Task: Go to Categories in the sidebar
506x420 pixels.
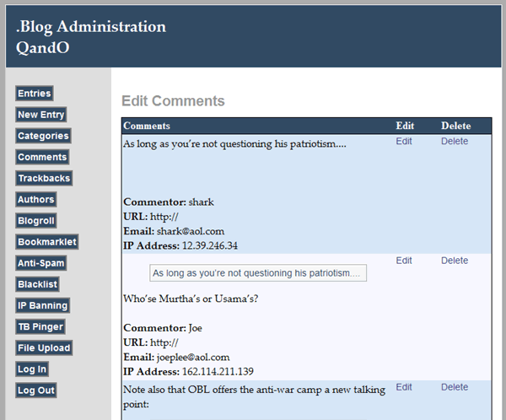Action: tap(43, 136)
